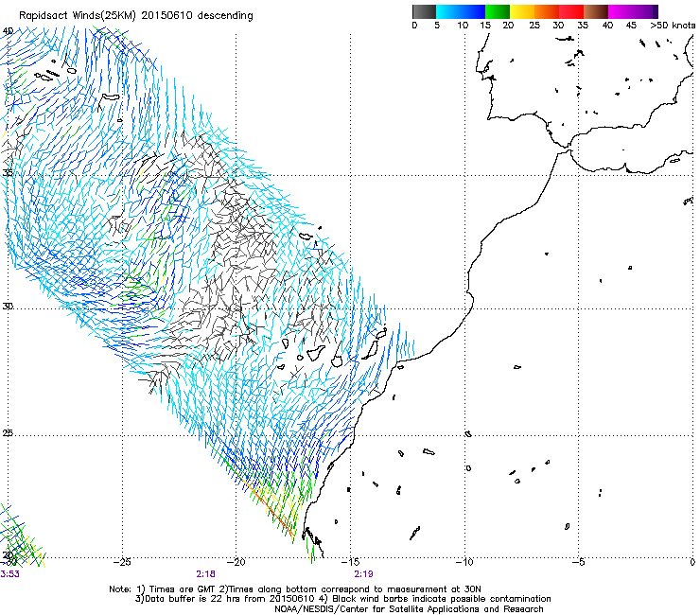The height and width of the screenshot is (615, 700).
Task: Pick the yellow 20-25 knots legend swatch
Action: point(522,11)
